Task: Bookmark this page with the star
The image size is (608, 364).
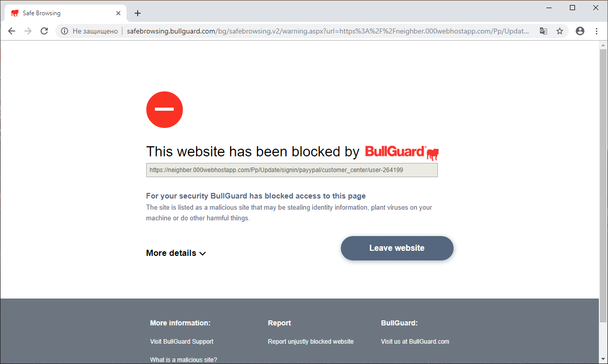Action: (560, 31)
